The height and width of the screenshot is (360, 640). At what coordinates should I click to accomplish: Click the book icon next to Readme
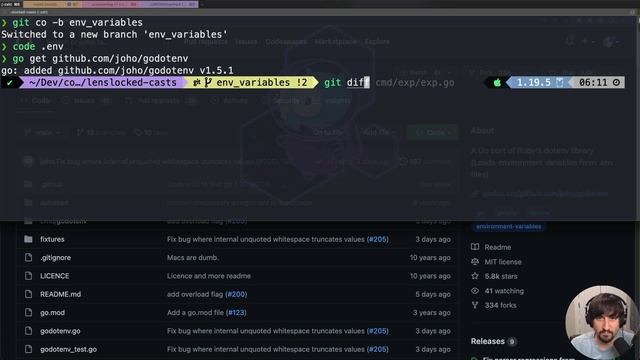coord(475,247)
